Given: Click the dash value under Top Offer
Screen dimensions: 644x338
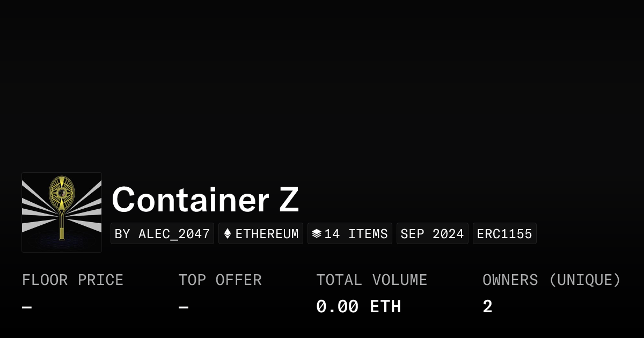Looking at the screenshot, I should coord(184,307).
